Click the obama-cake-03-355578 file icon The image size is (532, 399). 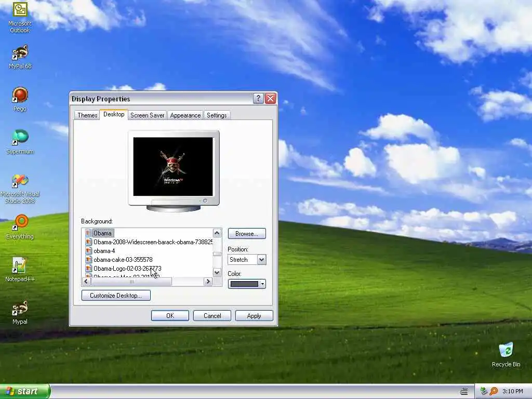tap(88, 260)
